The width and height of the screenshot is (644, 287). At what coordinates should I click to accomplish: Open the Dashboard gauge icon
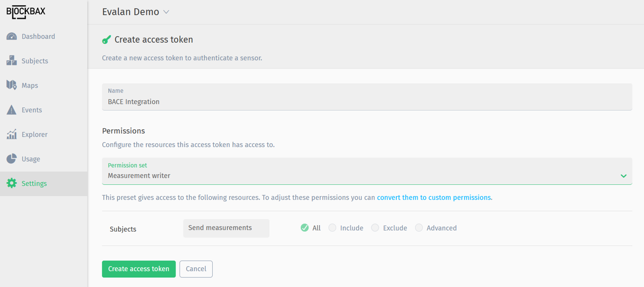click(12, 37)
